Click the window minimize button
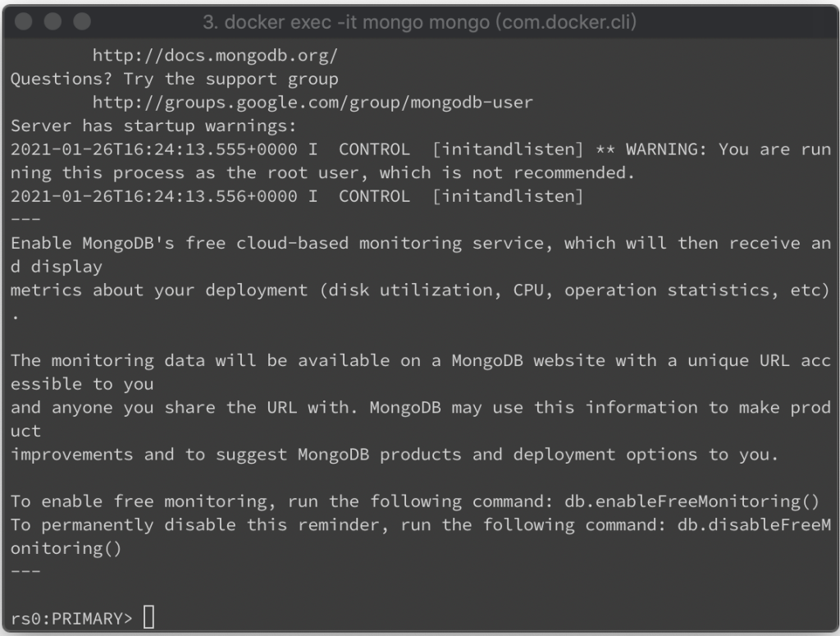The width and height of the screenshot is (840, 636). coord(52,21)
